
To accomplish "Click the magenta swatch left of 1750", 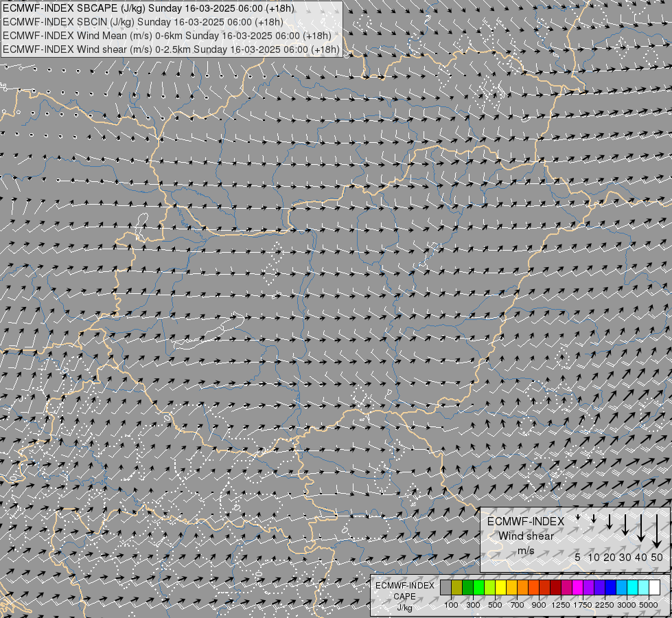I will [578, 587].
